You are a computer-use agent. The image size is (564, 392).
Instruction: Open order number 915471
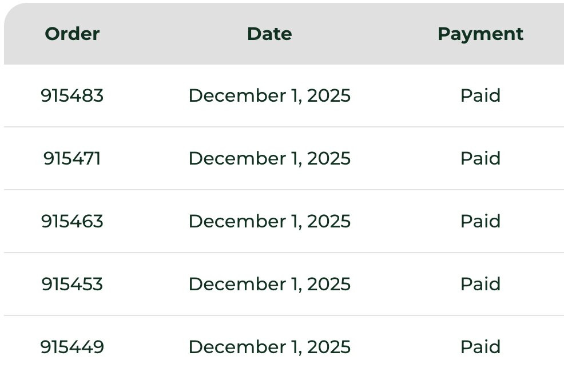click(x=72, y=158)
